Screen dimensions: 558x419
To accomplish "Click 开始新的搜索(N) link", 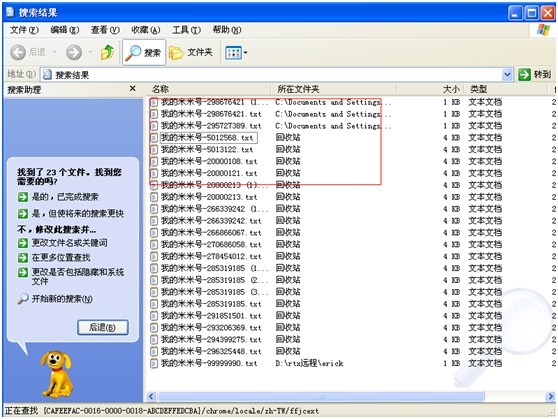I will pos(62,299).
